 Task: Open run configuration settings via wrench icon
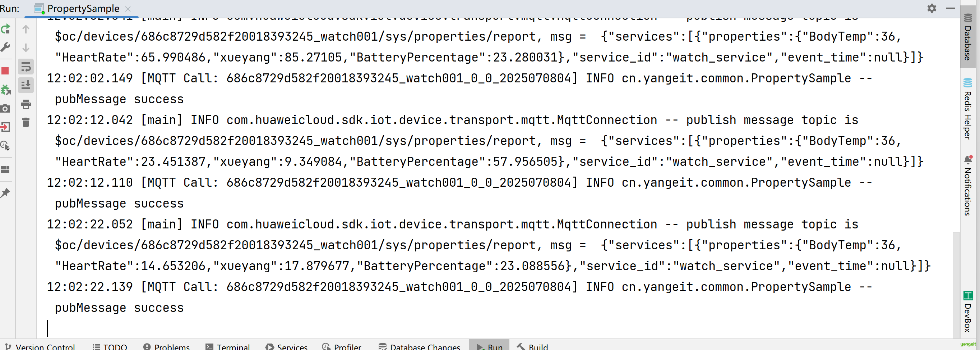pyautogui.click(x=5, y=47)
